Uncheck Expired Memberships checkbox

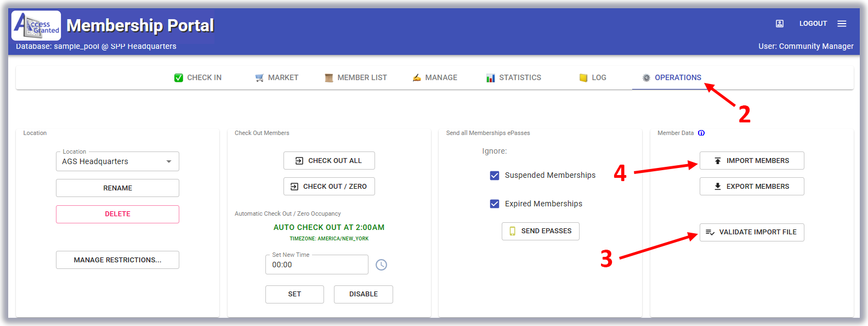pyautogui.click(x=495, y=204)
